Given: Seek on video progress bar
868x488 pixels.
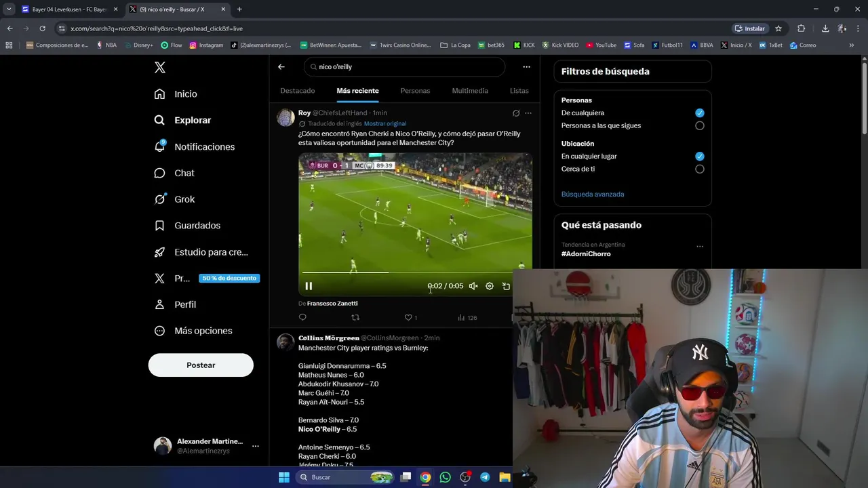Looking at the screenshot, I should click(x=406, y=272).
